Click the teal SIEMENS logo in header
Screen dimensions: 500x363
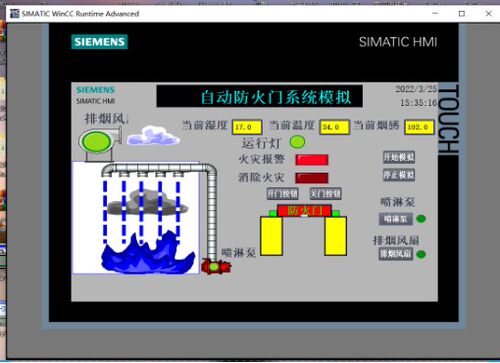click(99, 42)
